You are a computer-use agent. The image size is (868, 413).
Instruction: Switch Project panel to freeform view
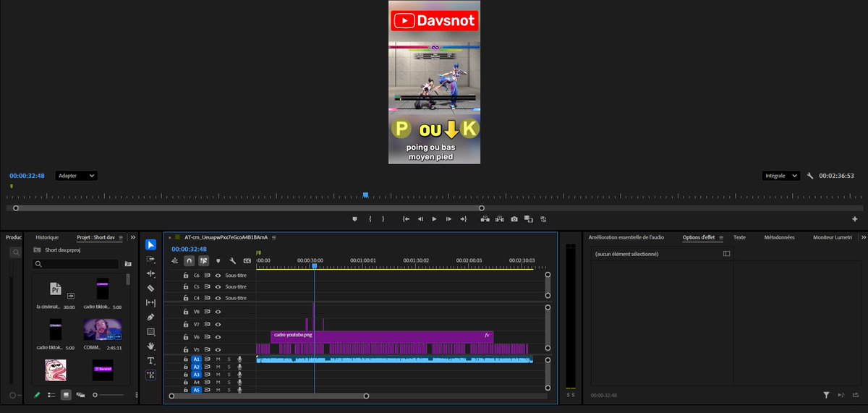80,395
